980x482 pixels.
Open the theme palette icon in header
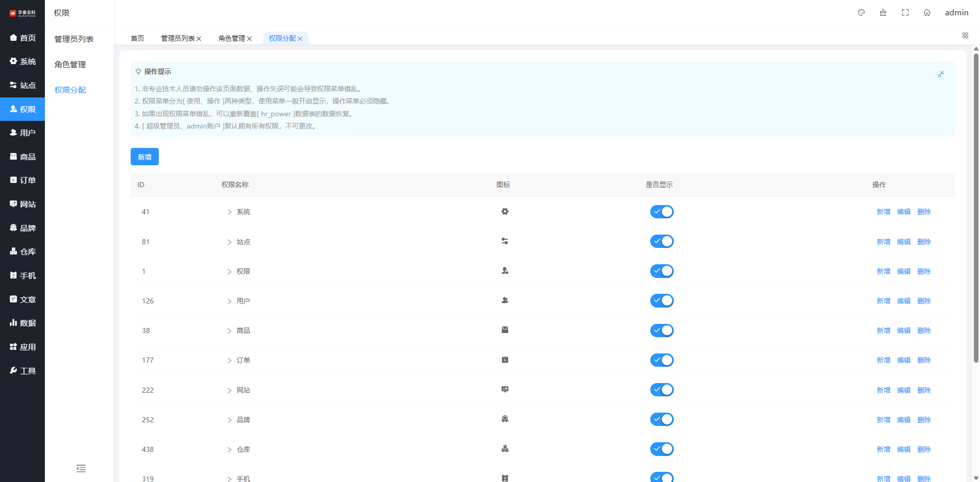[861, 13]
